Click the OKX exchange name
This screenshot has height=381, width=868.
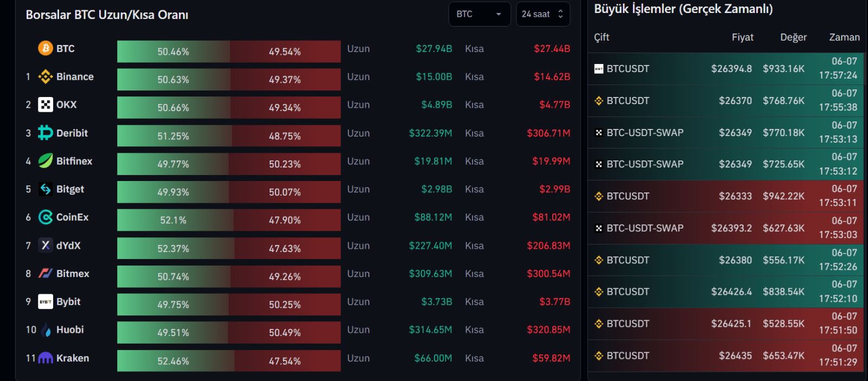coord(67,105)
